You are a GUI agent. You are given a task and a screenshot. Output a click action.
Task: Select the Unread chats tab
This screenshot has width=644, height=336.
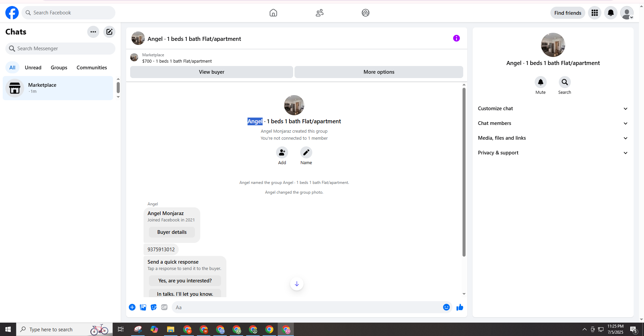[33, 68]
